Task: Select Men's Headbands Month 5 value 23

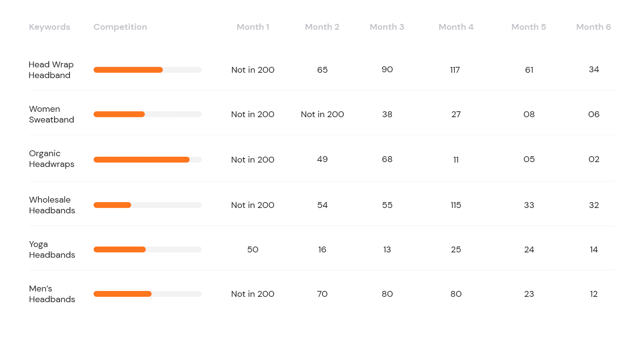Action: click(x=529, y=294)
